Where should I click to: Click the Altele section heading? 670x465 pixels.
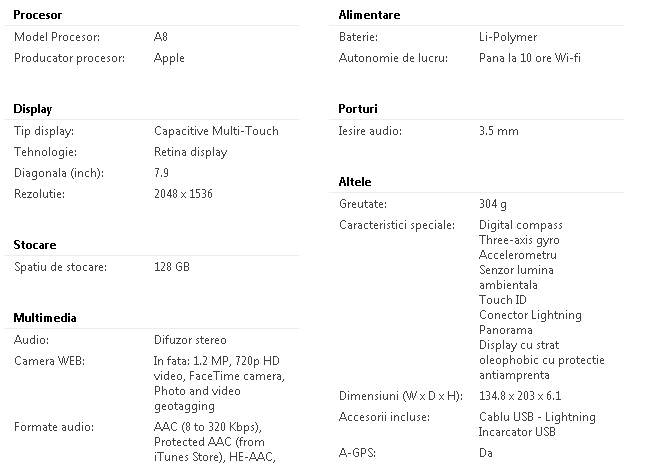(x=355, y=182)
